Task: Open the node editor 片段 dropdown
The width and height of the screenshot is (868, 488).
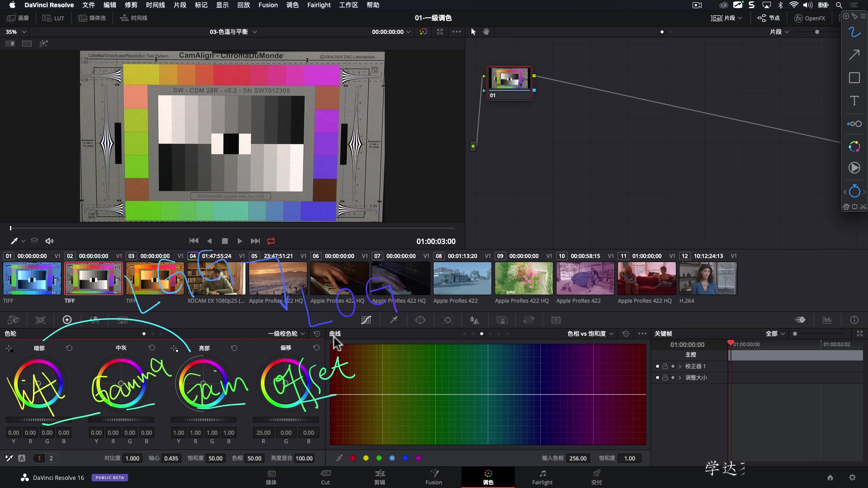Action: [x=779, y=32]
